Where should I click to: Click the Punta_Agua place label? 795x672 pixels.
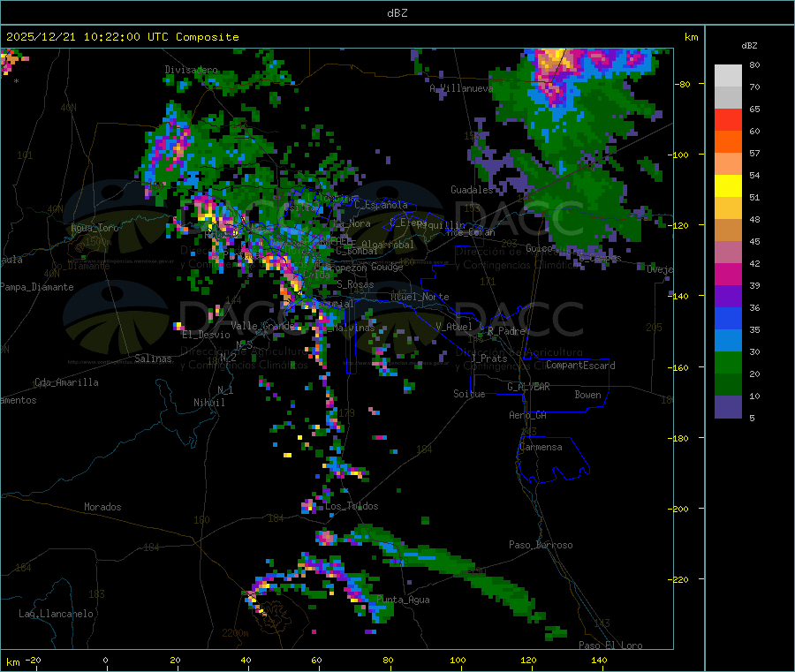click(403, 600)
